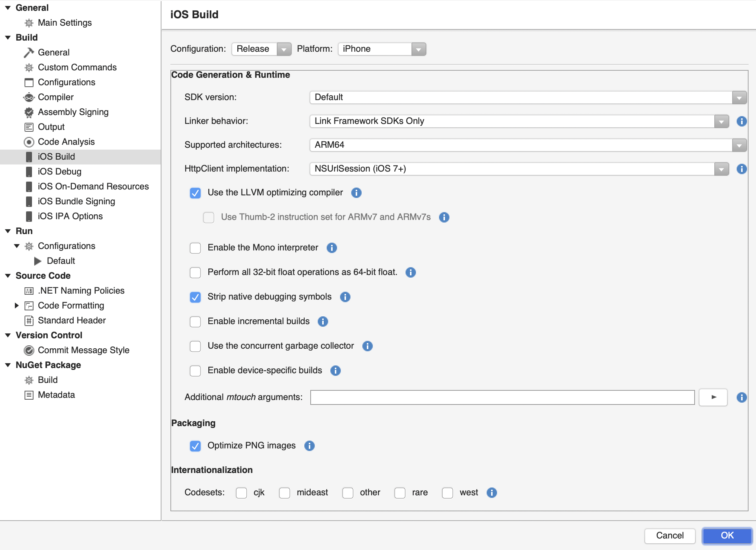
Task: Show info for LLVM optimizing compiler
Action: pos(356,193)
